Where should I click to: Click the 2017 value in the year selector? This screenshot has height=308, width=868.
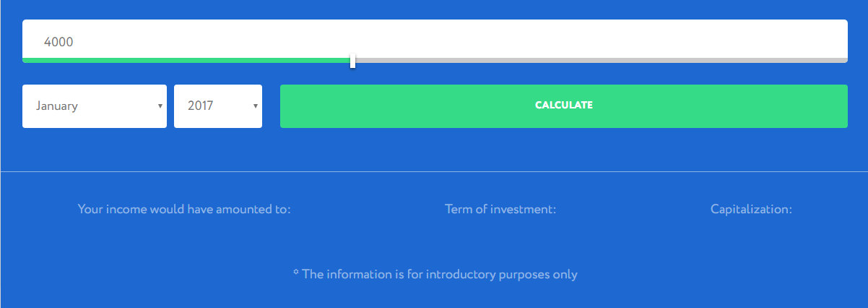tap(200, 106)
